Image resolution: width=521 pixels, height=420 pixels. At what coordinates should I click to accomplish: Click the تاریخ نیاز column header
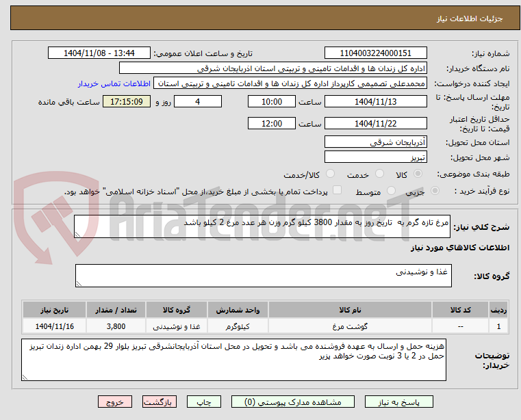click(55, 310)
